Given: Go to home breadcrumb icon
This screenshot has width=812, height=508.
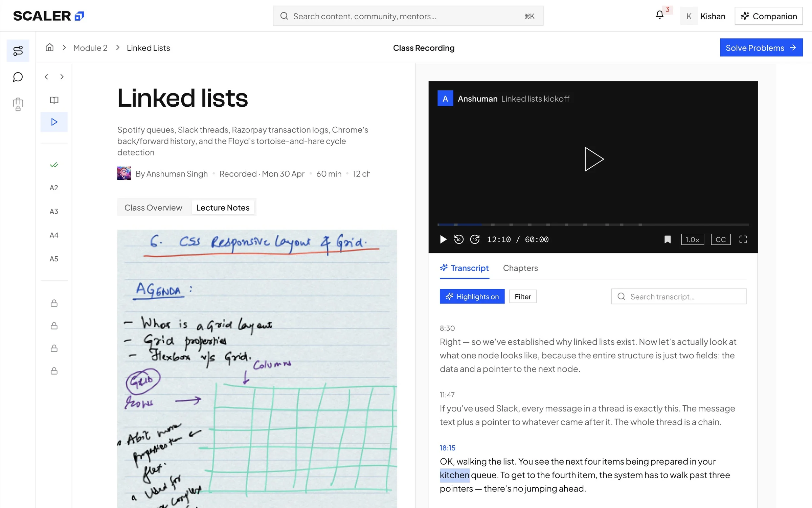Looking at the screenshot, I should (x=50, y=47).
